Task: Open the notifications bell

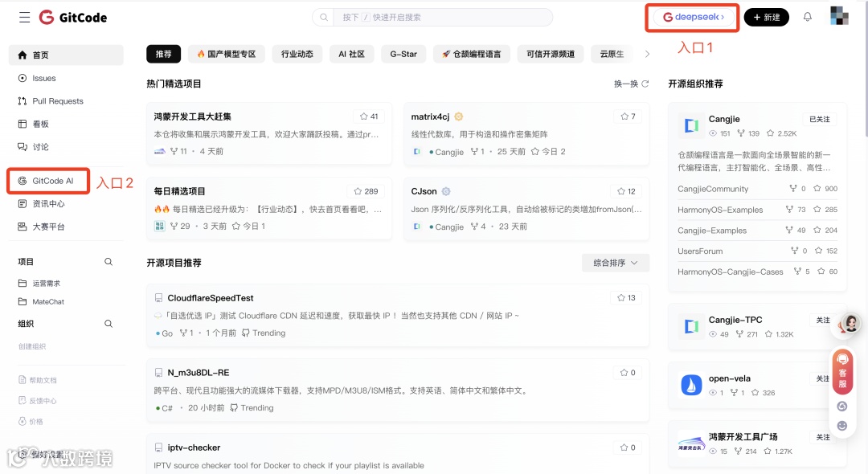Action: (808, 17)
